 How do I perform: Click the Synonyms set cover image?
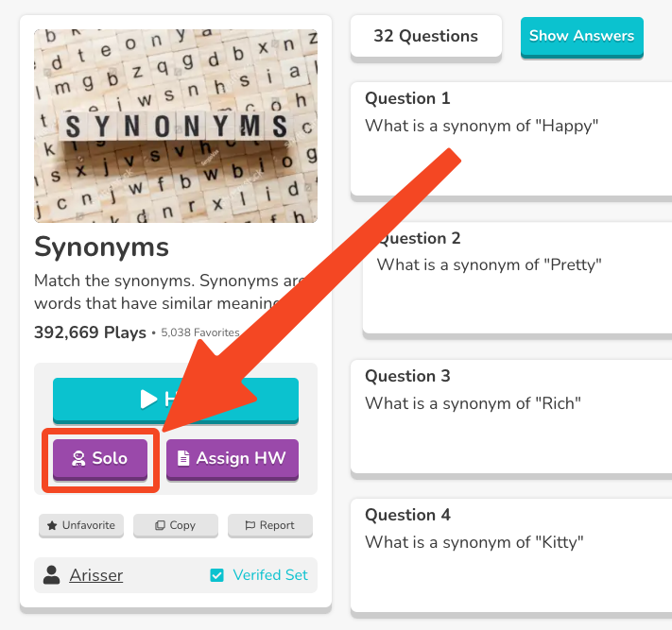[176, 126]
